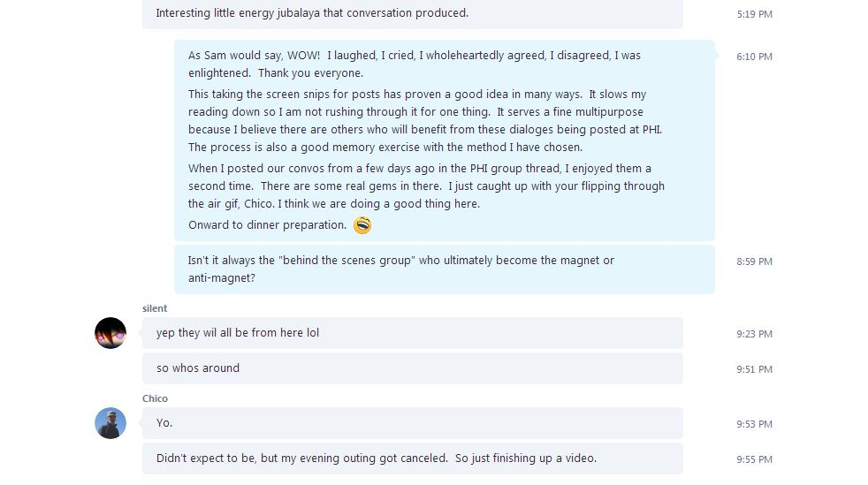Click the energy jubalaya message bubble
This screenshot has height=485, width=868.
tap(413, 13)
